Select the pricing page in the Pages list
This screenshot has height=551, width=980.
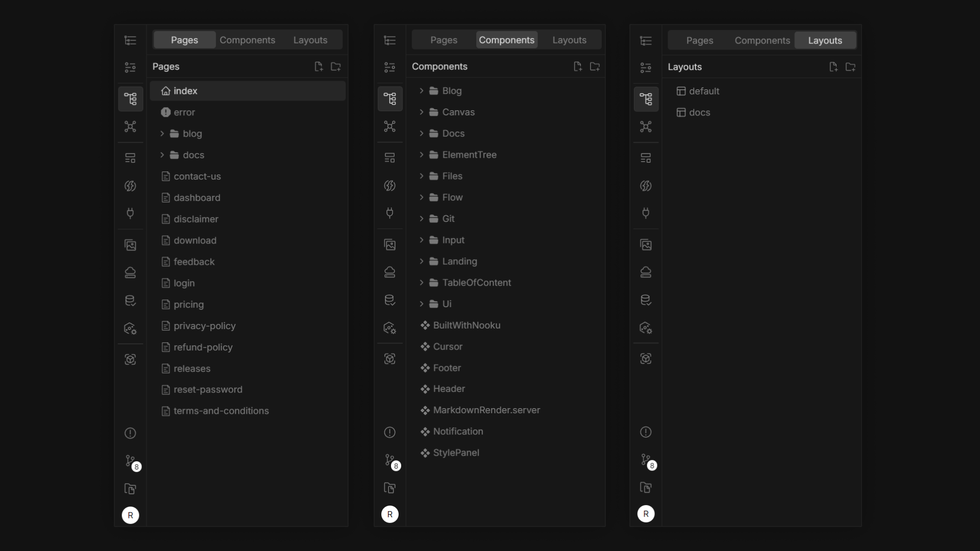click(x=188, y=305)
